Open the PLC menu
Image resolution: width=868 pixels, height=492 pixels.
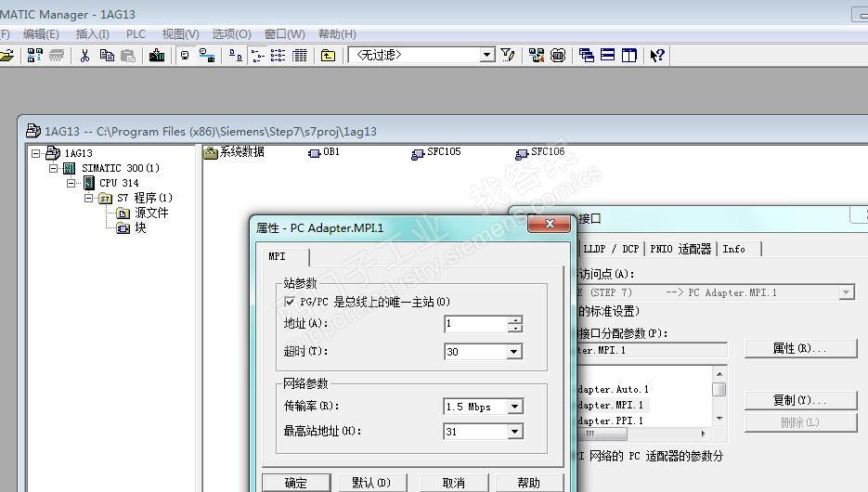[136, 34]
